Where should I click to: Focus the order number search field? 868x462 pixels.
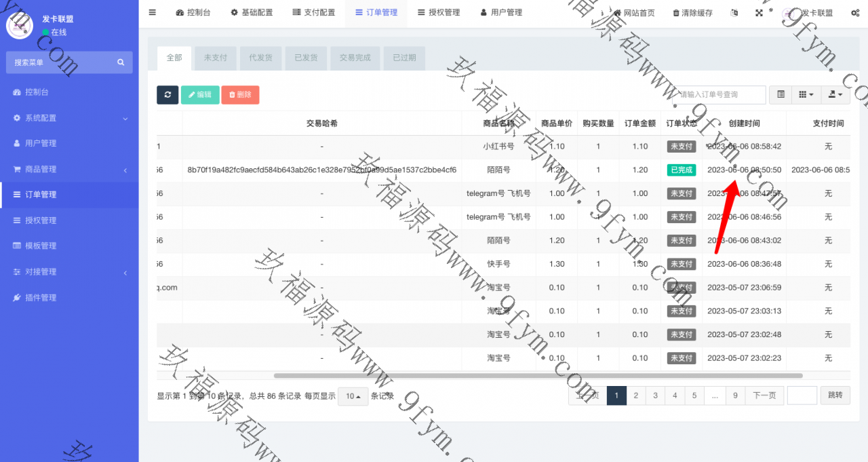coord(722,95)
